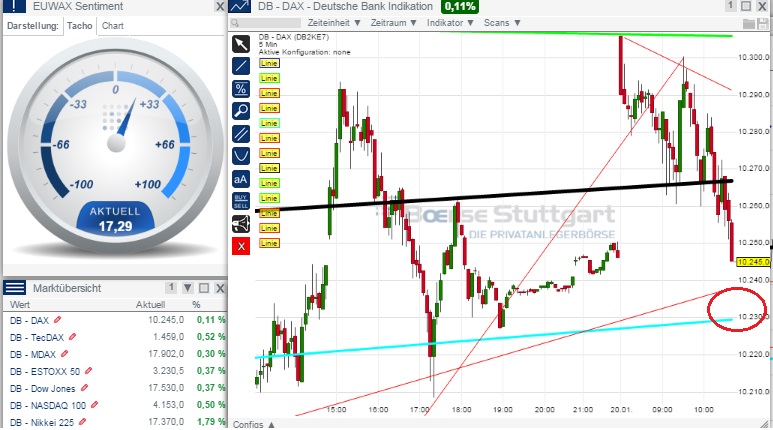Select the DB - TecDAX row
This screenshot has width=773, height=430.
coord(114,337)
